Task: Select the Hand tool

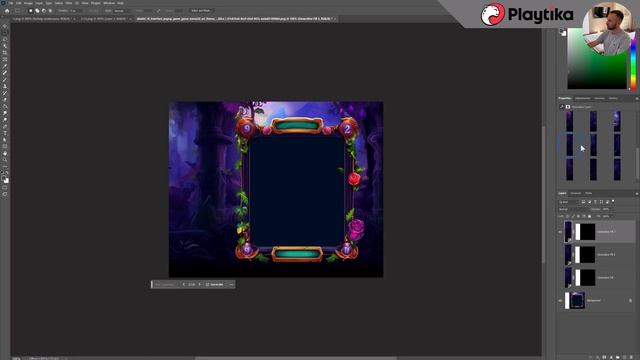Action: pyautogui.click(x=5, y=153)
